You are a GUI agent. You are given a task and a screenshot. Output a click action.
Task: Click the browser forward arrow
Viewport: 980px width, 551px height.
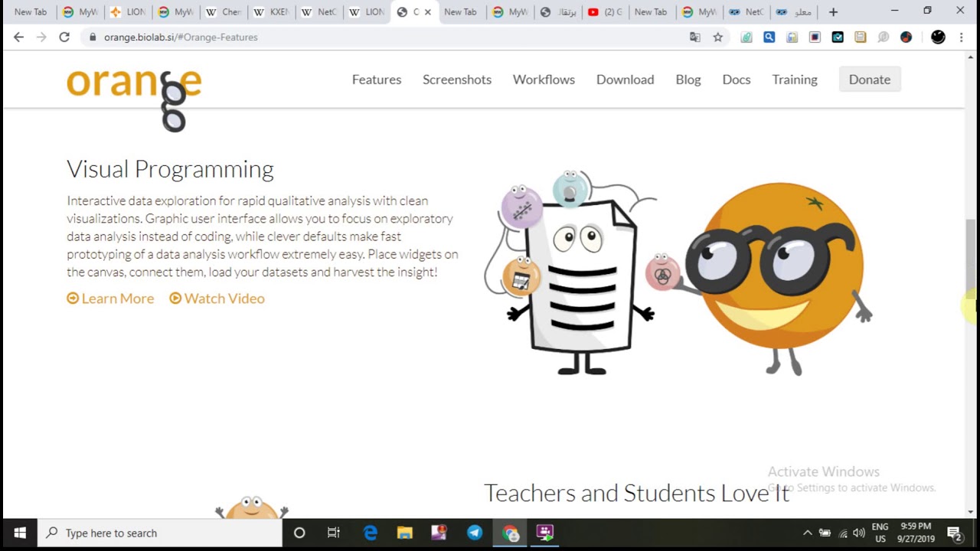(41, 37)
